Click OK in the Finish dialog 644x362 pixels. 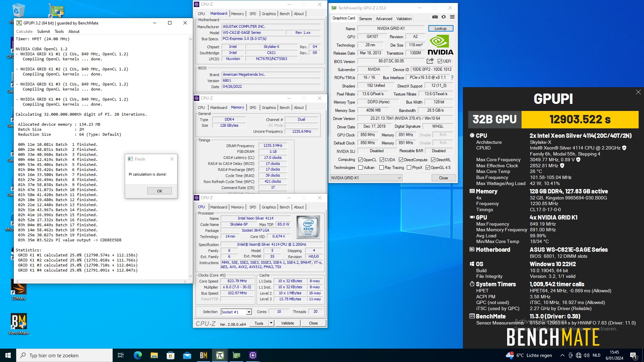pyautogui.click(x=159, y=191)
